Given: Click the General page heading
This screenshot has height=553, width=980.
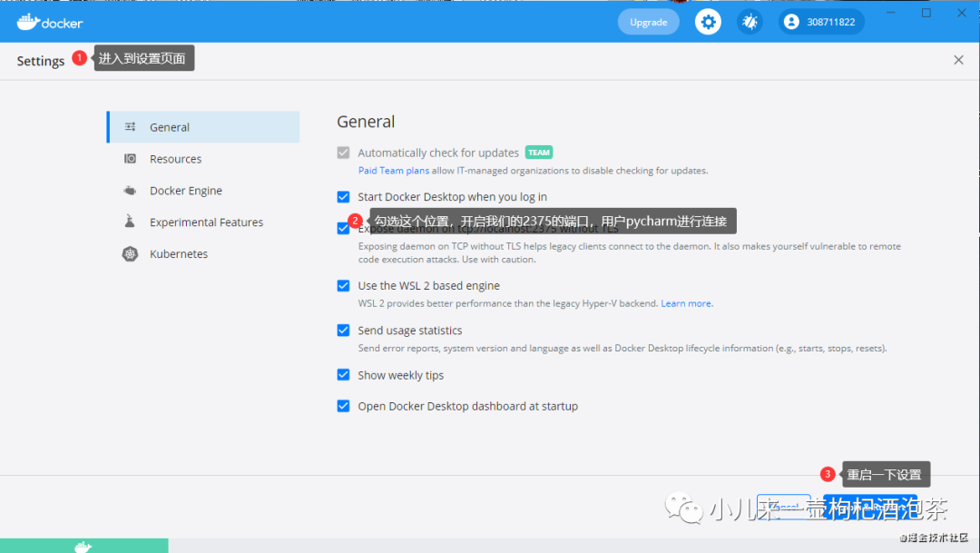Looking at the screenshot, I should click(x=366, y=122).
